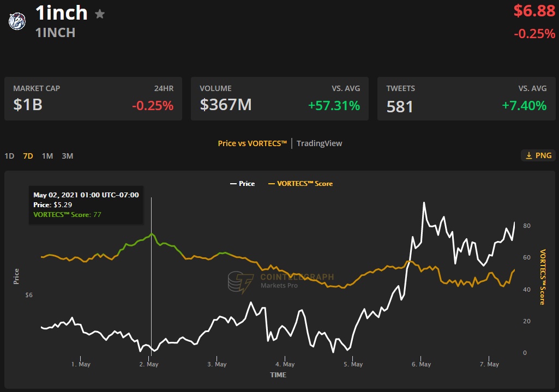Click the MARKET CAP card label
This screenshot has width=559, height=392.
pyautogui.click(x=37, y=88)
